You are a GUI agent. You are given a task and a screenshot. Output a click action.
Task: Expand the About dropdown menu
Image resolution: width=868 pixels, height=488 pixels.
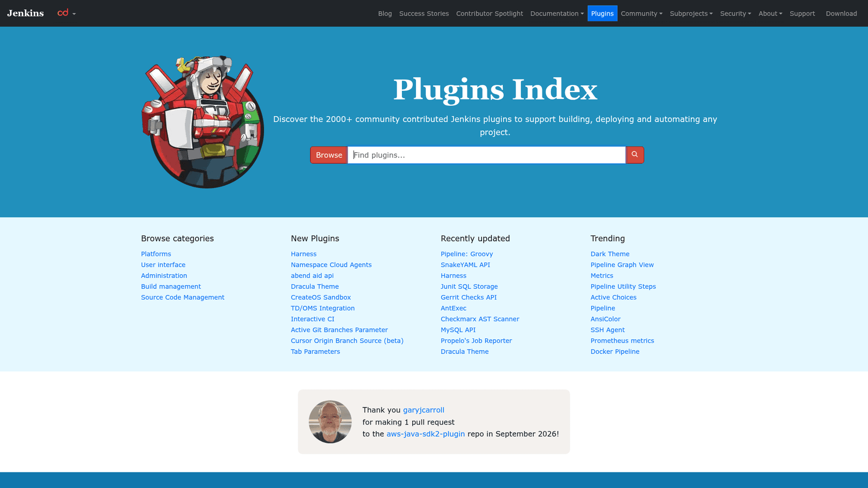770,13
